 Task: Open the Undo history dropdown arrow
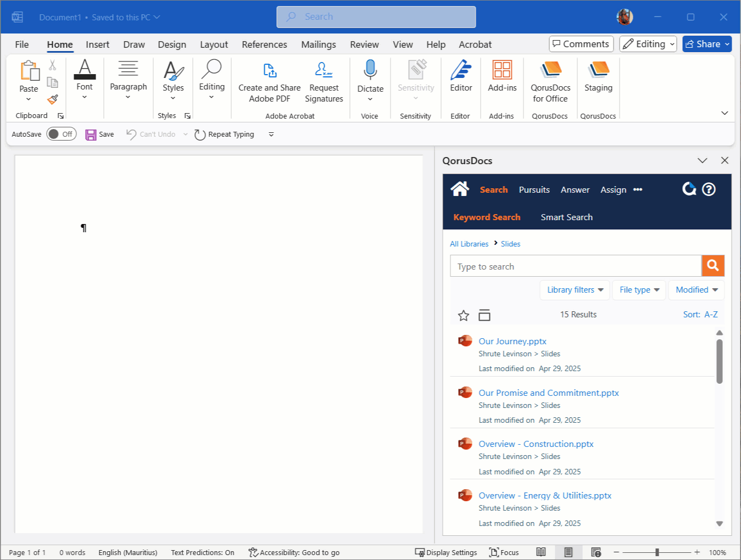coord(186,135)
